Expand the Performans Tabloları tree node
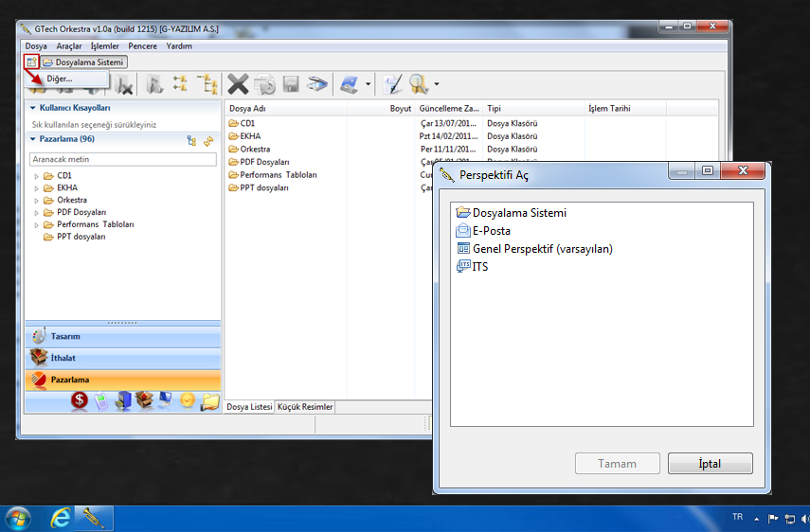The image size is (810, 532). (36, 225)
